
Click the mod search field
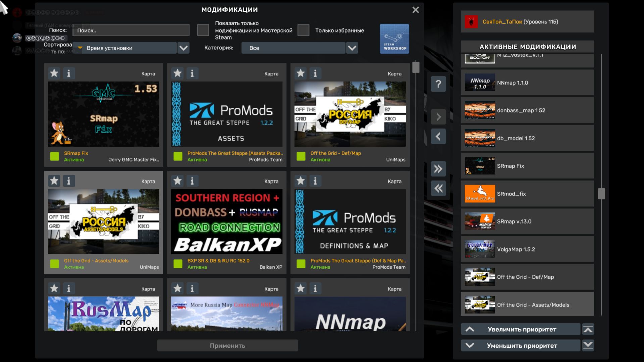131,30
